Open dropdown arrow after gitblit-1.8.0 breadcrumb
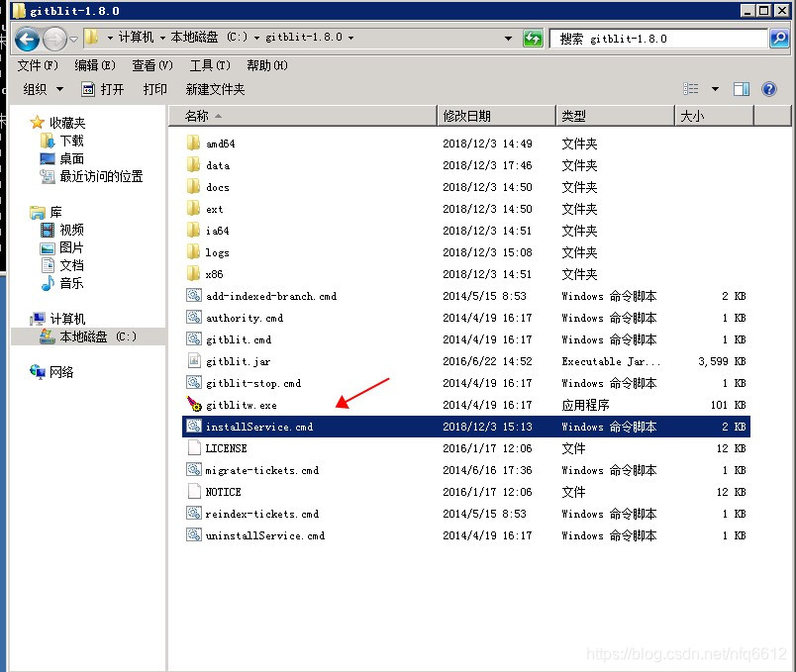The image size is (796, 672). tap(350, 38)
